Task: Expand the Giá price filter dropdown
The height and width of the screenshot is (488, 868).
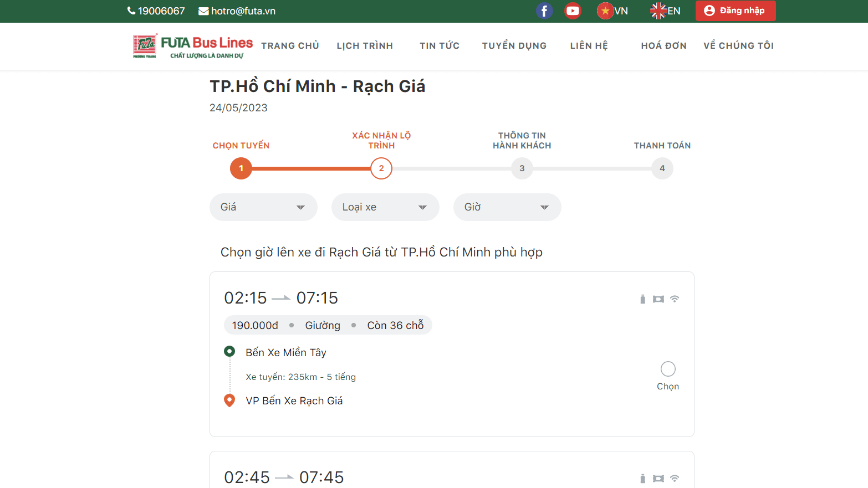Action: point(263,207)
